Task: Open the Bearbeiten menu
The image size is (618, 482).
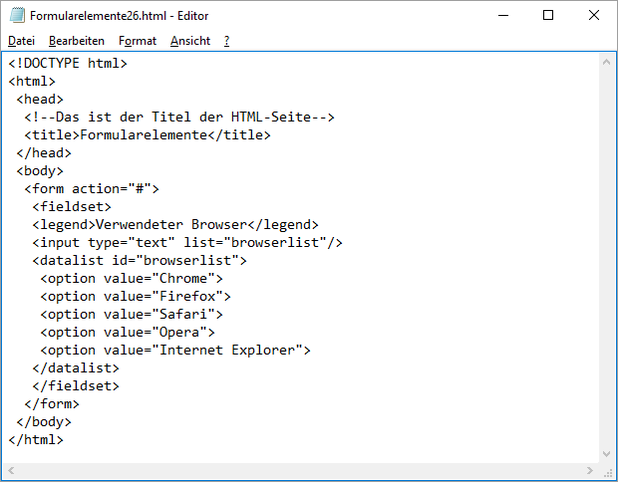Action: 76,41
